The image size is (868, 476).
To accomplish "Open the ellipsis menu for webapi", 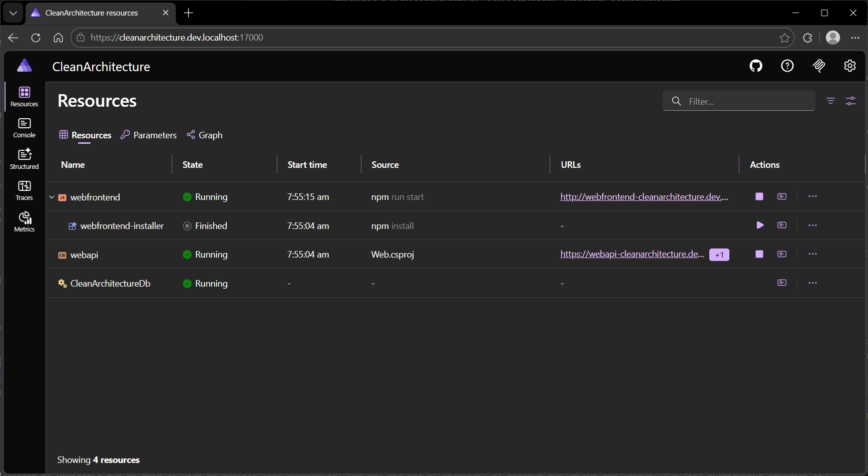I will pyautogui.click(x=812, y=254).
